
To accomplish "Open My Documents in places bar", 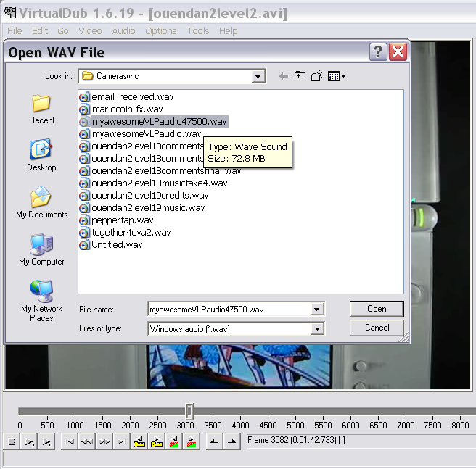I will click(x=42, y=202).
